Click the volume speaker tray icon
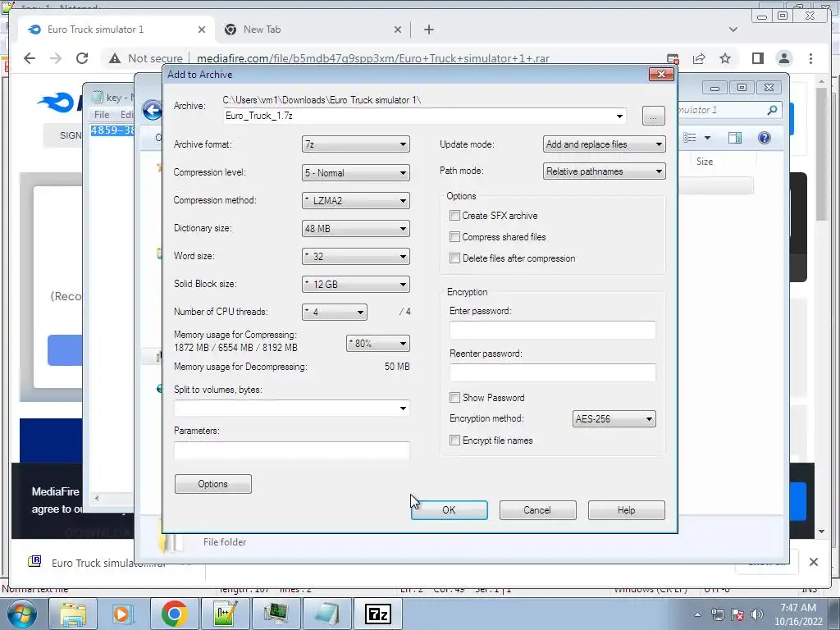The image size is (840, 630). (757, 614)
